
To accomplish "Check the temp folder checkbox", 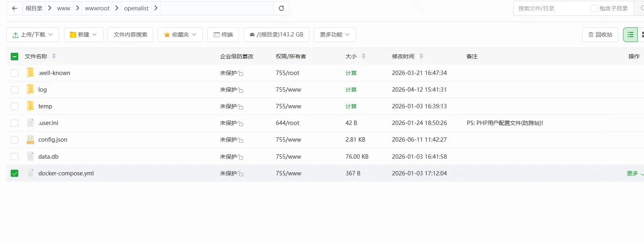I will coord(15,106).
